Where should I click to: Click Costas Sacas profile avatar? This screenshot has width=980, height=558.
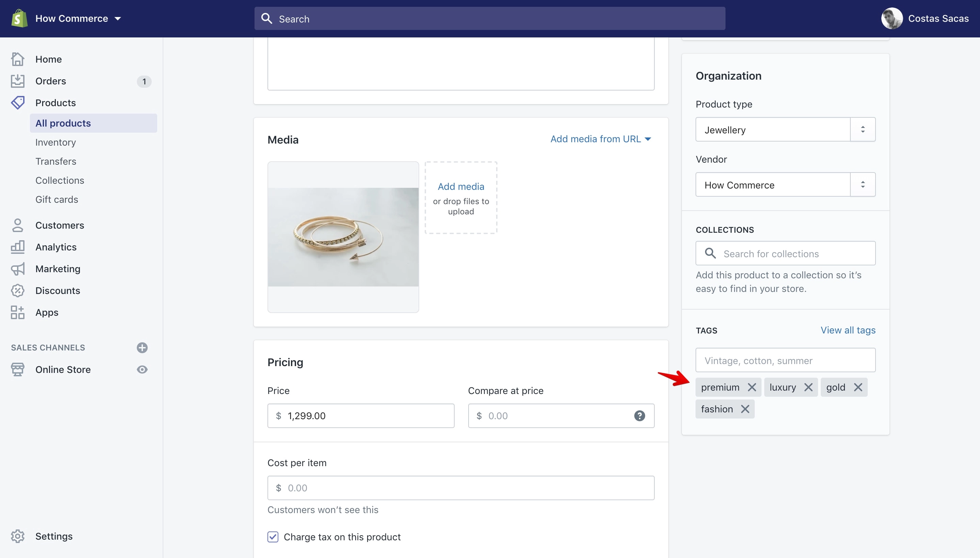892,18
